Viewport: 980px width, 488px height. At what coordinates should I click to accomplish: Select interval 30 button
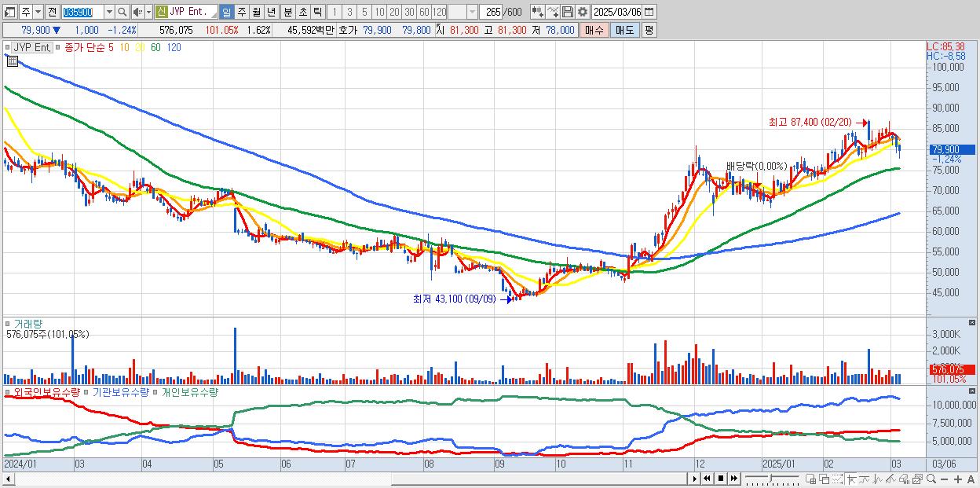coord(409,12)
